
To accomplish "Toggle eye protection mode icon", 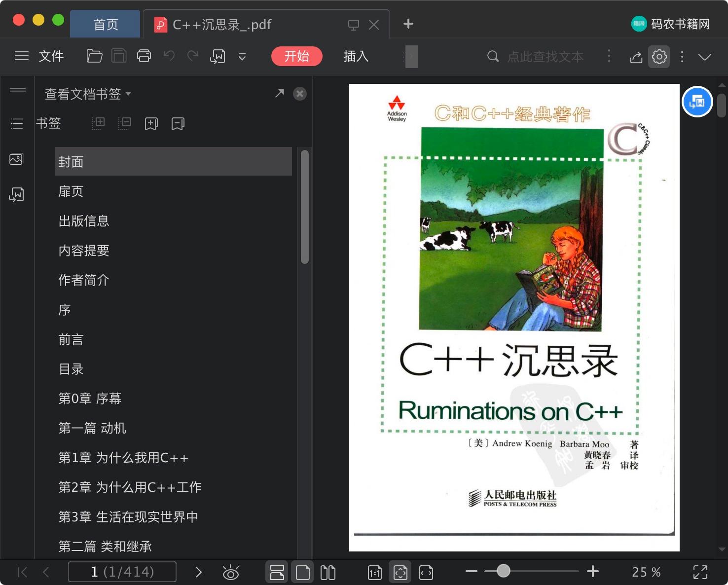I will point(230,572).
